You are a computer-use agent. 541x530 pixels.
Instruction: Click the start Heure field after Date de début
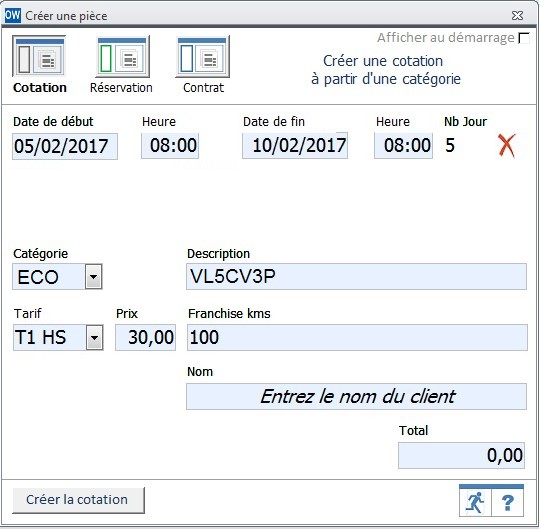coord(170,146)
